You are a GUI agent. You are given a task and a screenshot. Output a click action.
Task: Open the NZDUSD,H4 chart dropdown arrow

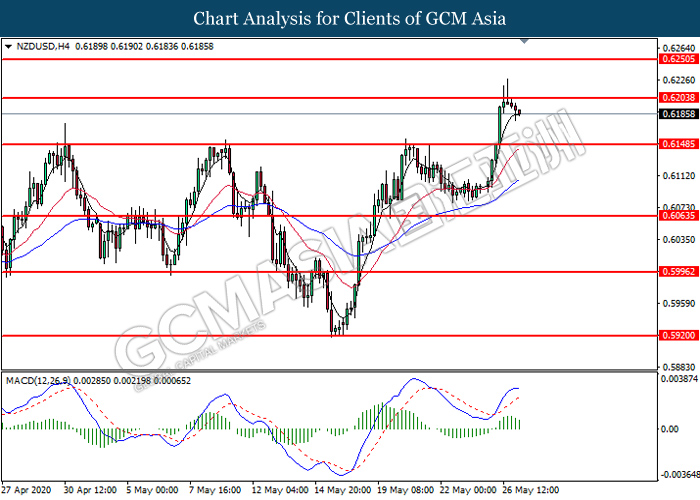(8, 47)
